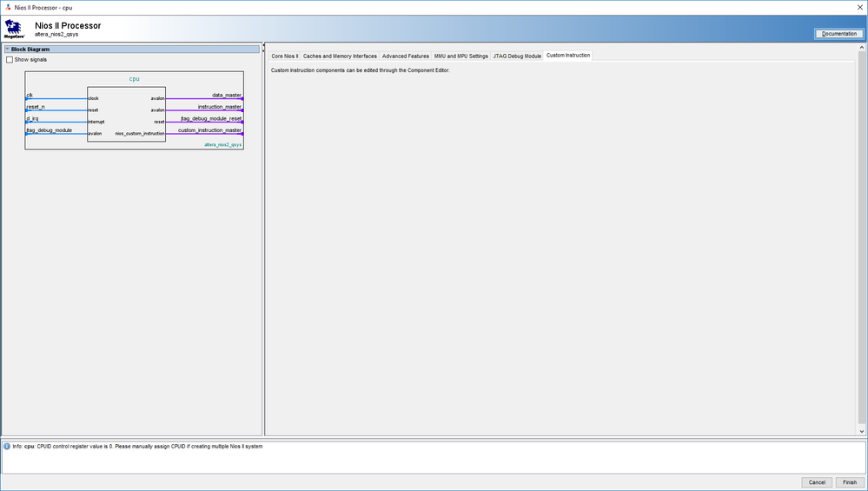Collapse the left panel using splitter arrow
Viewport: 868px width, 491px height.
(x=263, y=45)
